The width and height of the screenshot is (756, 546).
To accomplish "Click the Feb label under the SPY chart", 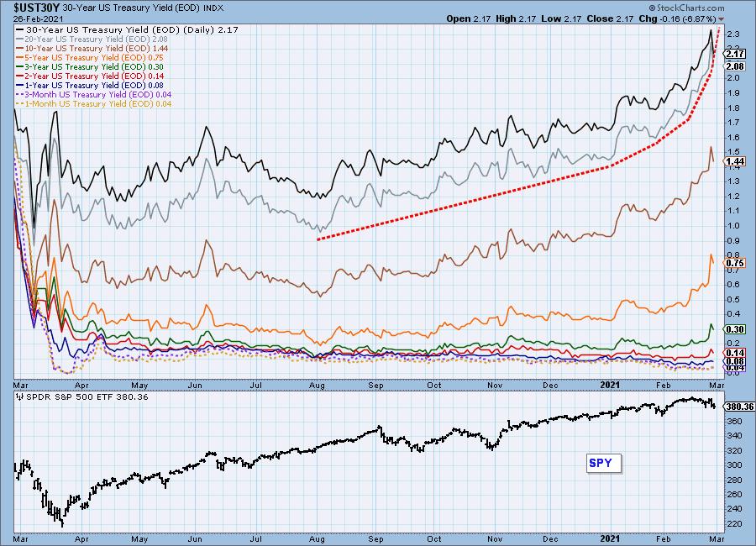I will [664, 538].
